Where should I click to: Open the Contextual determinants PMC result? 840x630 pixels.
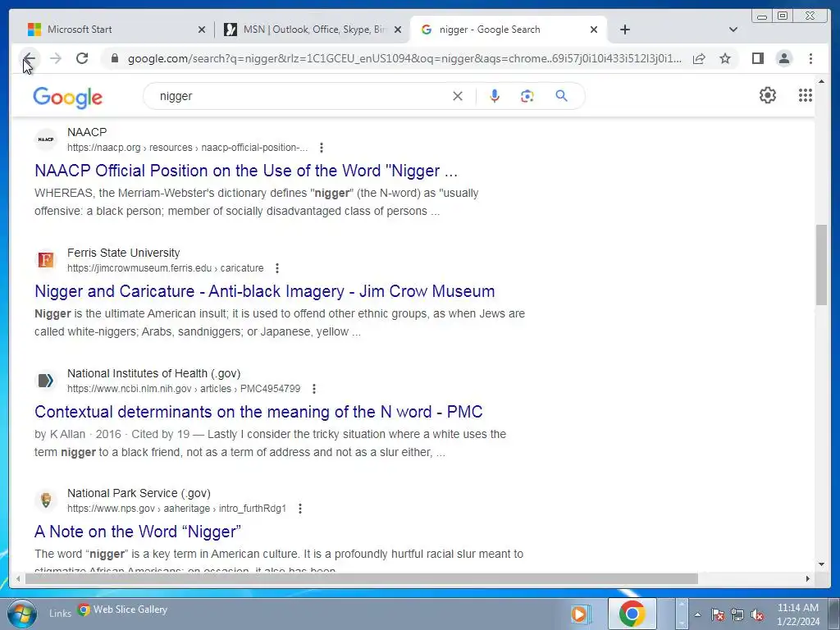(258, 412)
